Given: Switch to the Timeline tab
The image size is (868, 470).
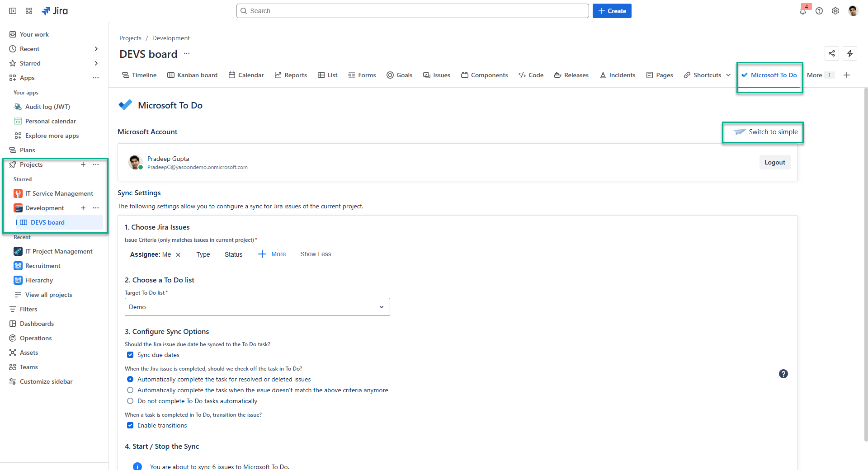Looking at the screenshot, I should [139, 75].
